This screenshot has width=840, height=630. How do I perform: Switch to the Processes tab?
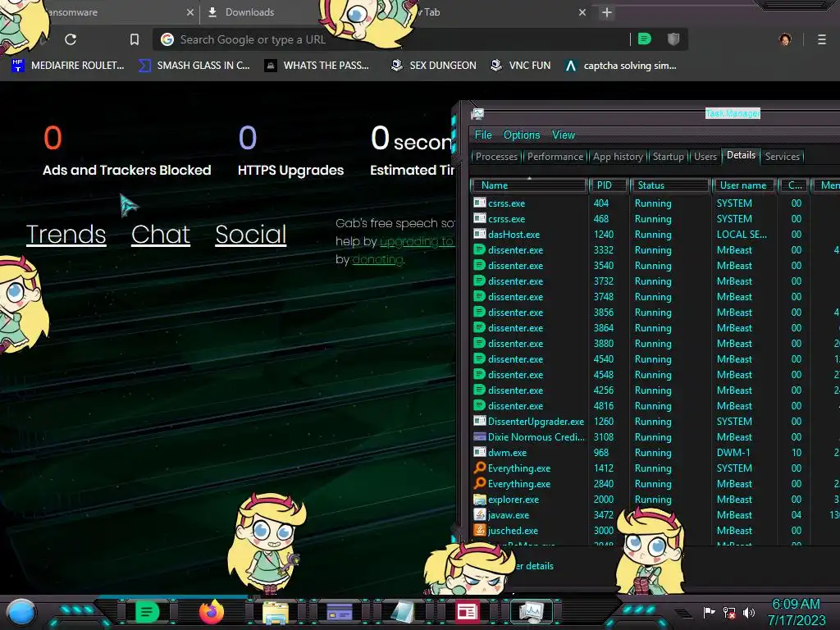point(496,157)
